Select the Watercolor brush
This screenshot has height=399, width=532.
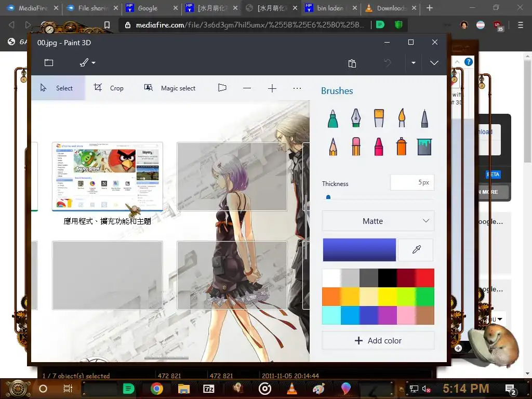(x=402, y=118)
